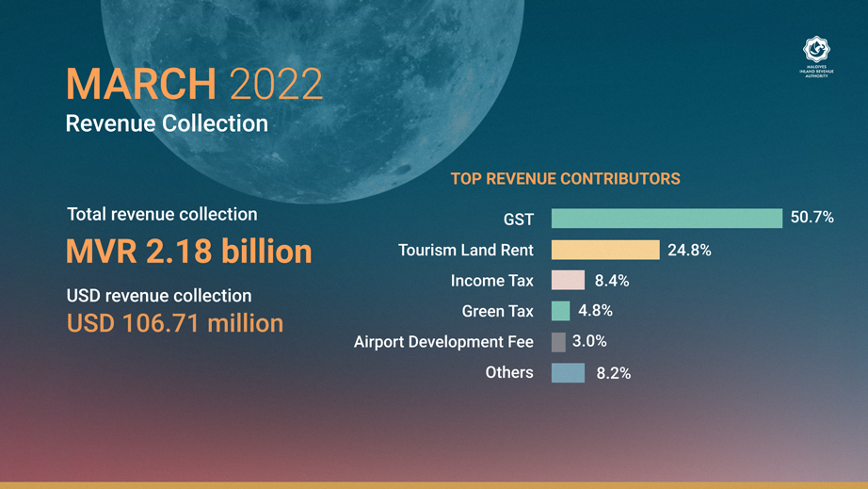Image resolution: width=868 pixels, height=489 pixels.
Task: Select the TOP REVENUE CONTRIBUTORS title
Action: [565, 179]
